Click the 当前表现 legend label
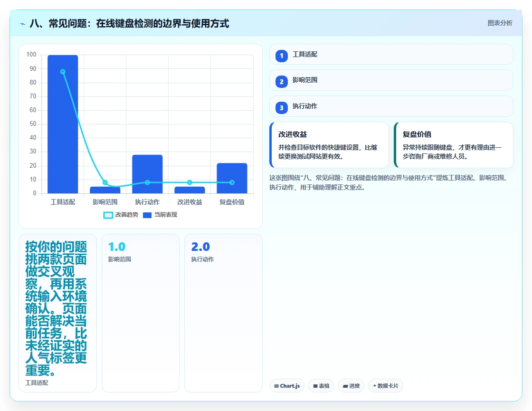Screen dimensions: 532x411 (x=166, y=215)
